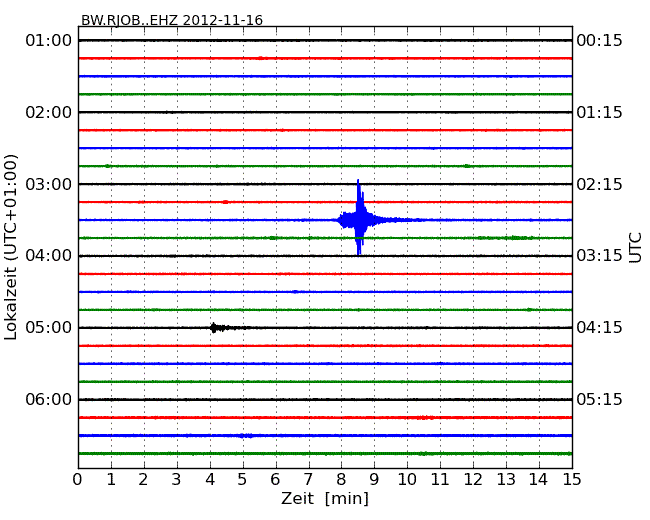Click the 02:15 UTC tick label

coord(599,184)
